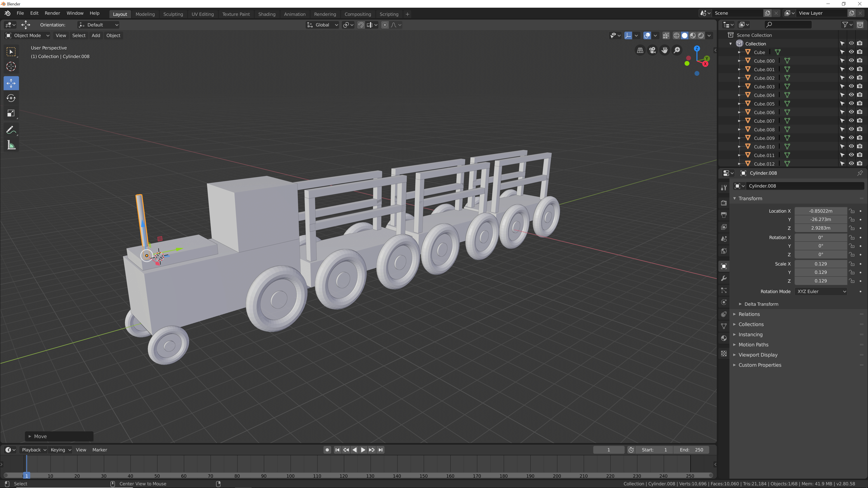Image resolution: width=868 pixels, height=488 pixels.
Task: Open the Render menu
Action: coord(52,13)
